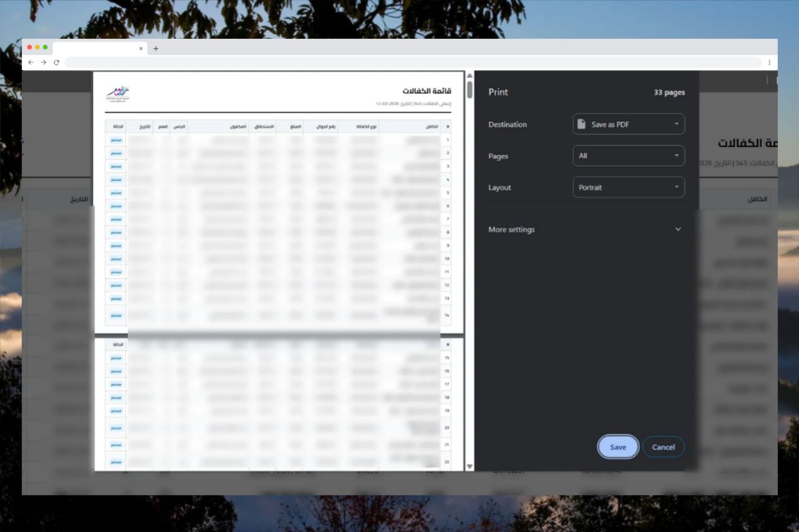This screenshot has height=532, width=799.
Task: Click the الكافل header in the background page
Action: coord(758,199)
